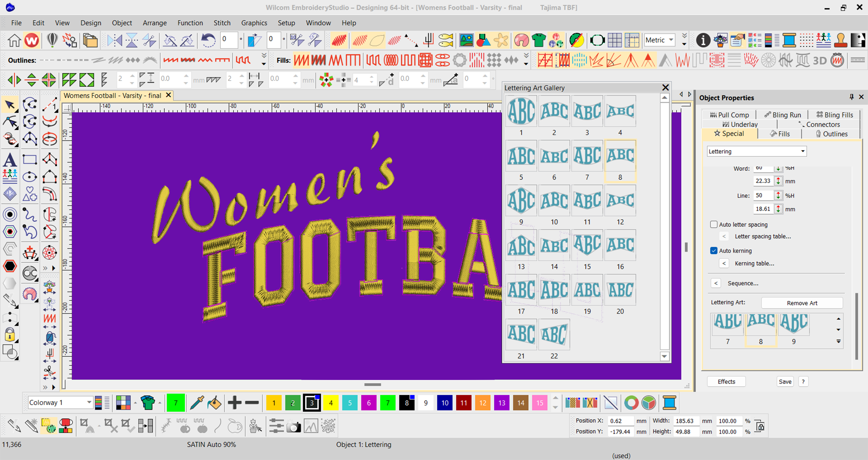Enable Auto letter spacing

[714, 224]
